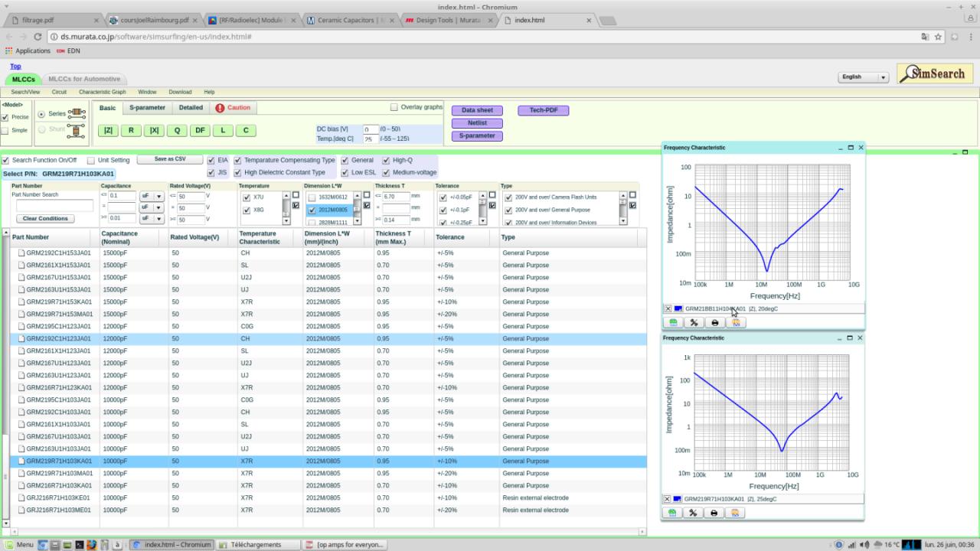Image resolution: width=980 pixels, height=551 pixels.
Task: Click the volume icon in the system tray
Action: (x=865, y=544)
